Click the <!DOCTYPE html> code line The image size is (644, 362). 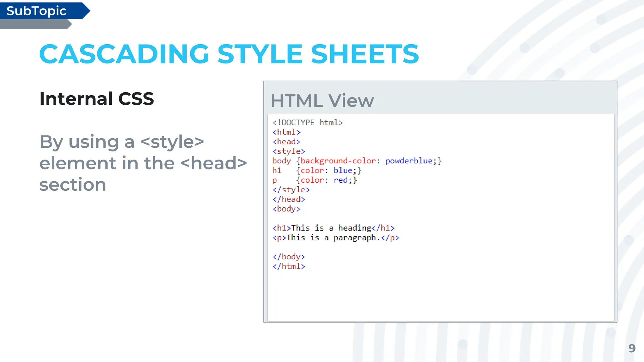(308, 122)
